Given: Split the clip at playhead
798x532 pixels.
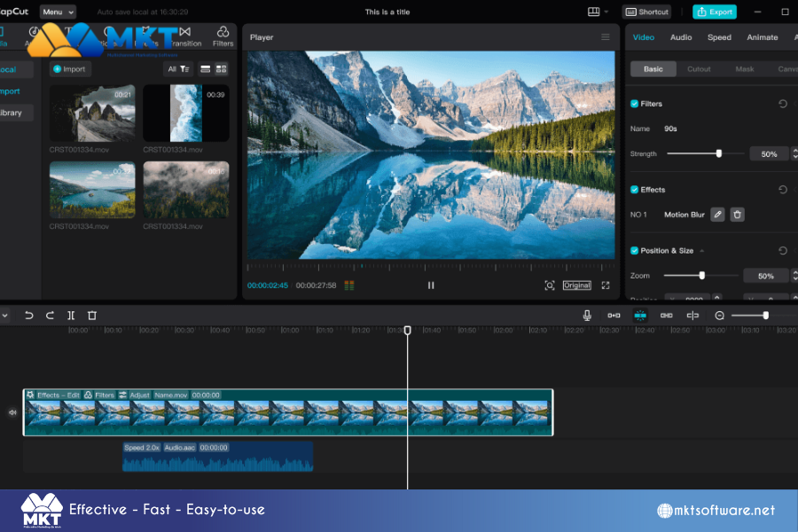Looking at the screenshot, I should click(x=71, y=316).
